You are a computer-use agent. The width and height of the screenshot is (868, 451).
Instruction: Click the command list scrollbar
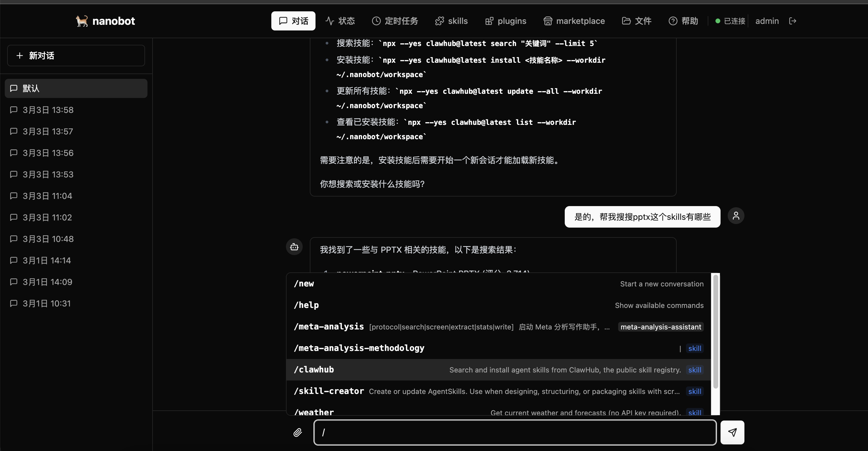715,332
